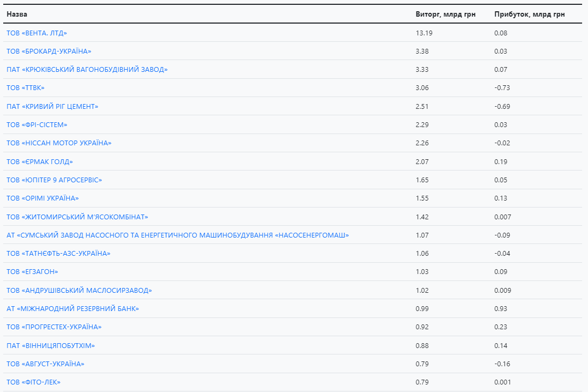This screenshot has width=588, height=392.
Task: Select profit value 0.001 for ФІТО-ЛЕК
Action: (x=502, y=383)
